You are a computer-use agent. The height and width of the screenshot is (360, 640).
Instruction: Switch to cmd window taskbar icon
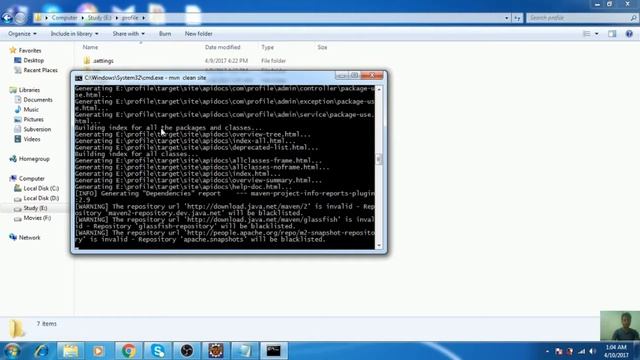click(273, 351)
